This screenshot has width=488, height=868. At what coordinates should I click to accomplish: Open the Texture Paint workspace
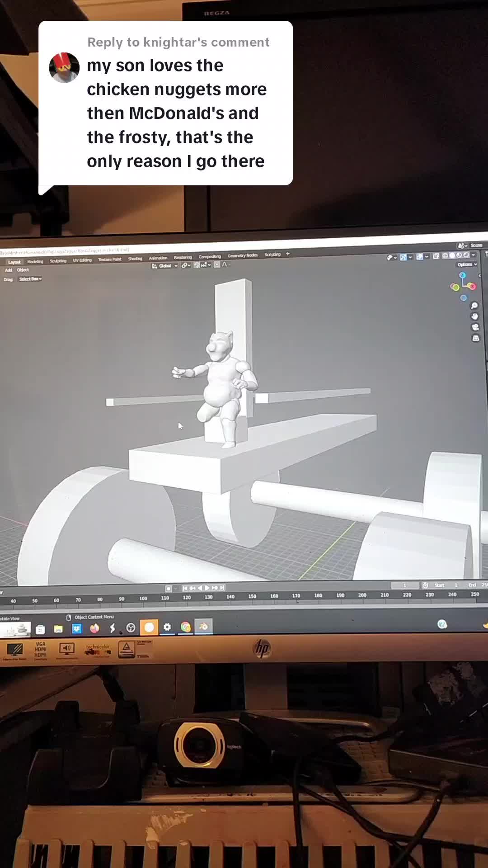point(110,259)
